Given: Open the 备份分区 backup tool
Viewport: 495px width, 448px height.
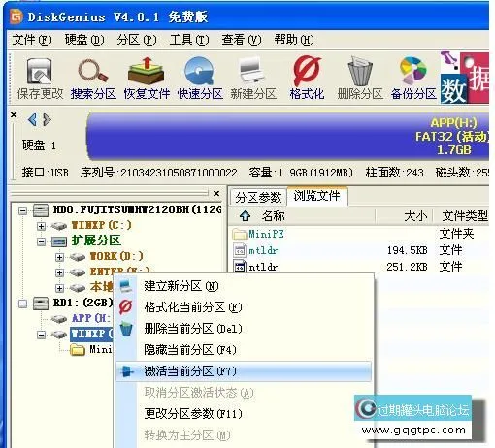Looking at the screenshot, I should click(413, 79).
